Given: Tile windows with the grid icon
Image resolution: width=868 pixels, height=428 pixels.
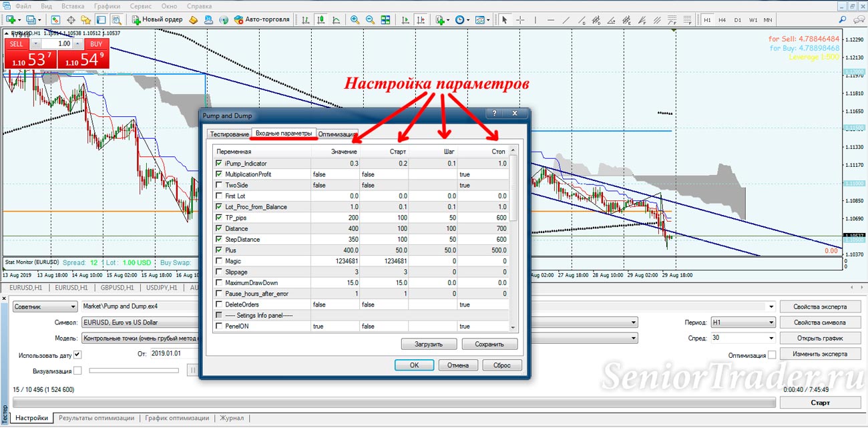Looking at the screenshot, I should pyautogui.click(x=385, y=20).
